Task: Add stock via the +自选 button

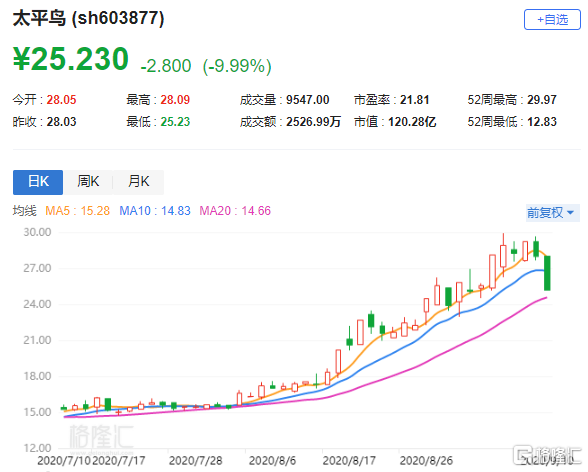Action: pyautogui.click(x=552, y=19)
